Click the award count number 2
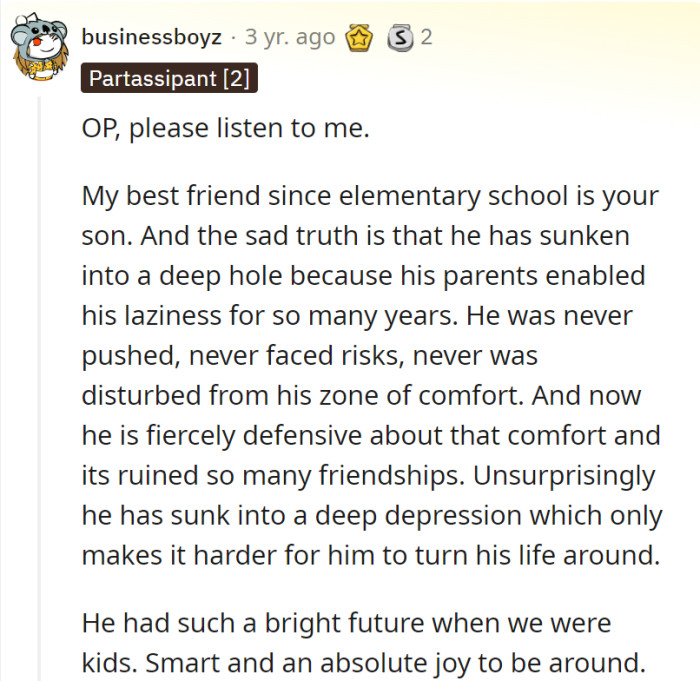Image resolution: width=700 pixels, height=681 pixels. [x=426, y=37]
